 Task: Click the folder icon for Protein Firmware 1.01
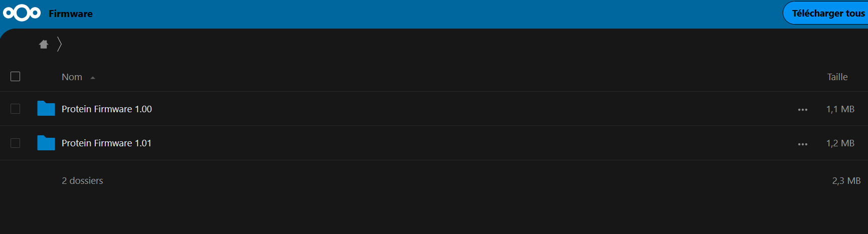click(x=46, y=143)
